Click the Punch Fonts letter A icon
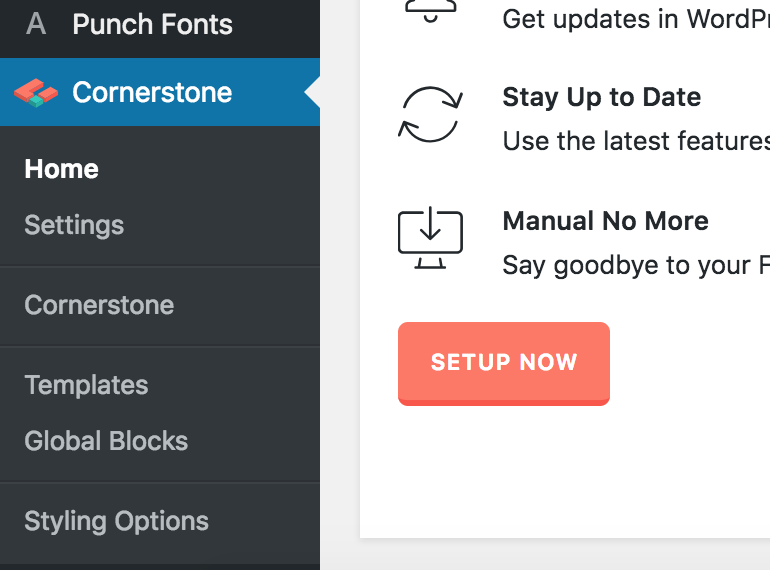 [36, 25]
